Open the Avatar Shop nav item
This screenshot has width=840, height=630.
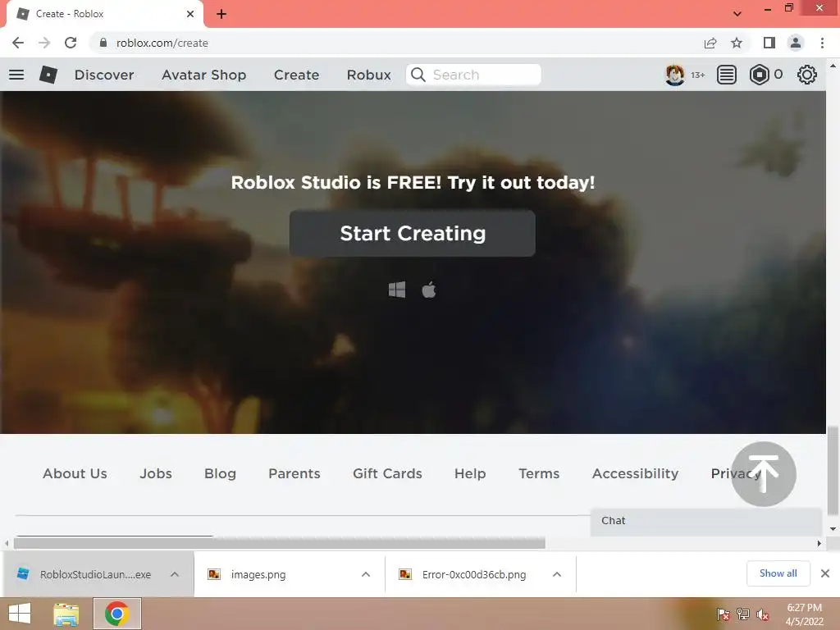[204, 75]
